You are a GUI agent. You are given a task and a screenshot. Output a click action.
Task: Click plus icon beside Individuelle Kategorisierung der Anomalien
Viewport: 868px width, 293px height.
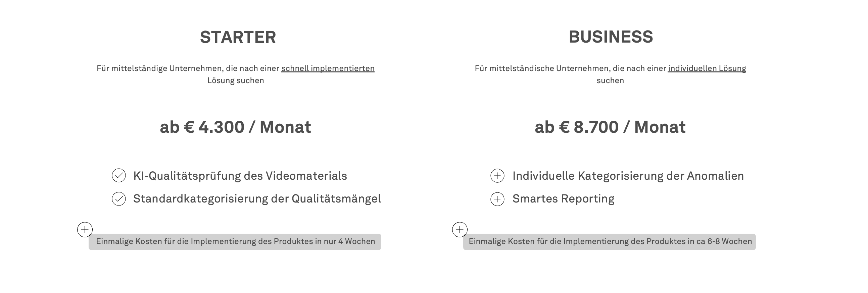point(497,176)
